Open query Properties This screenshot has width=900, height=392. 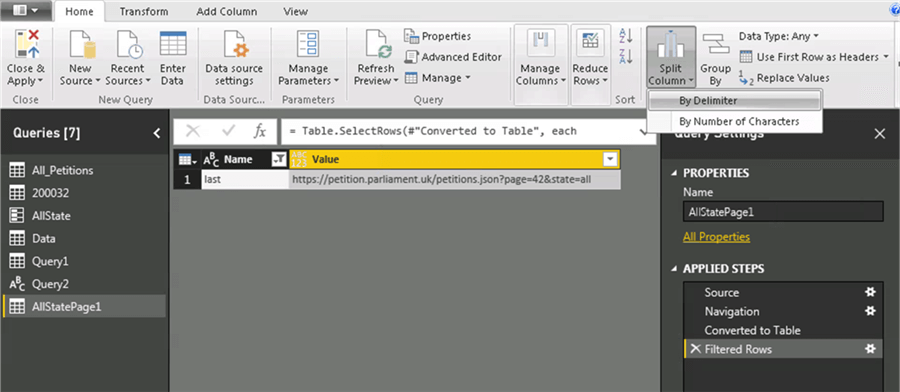[438, 36]
